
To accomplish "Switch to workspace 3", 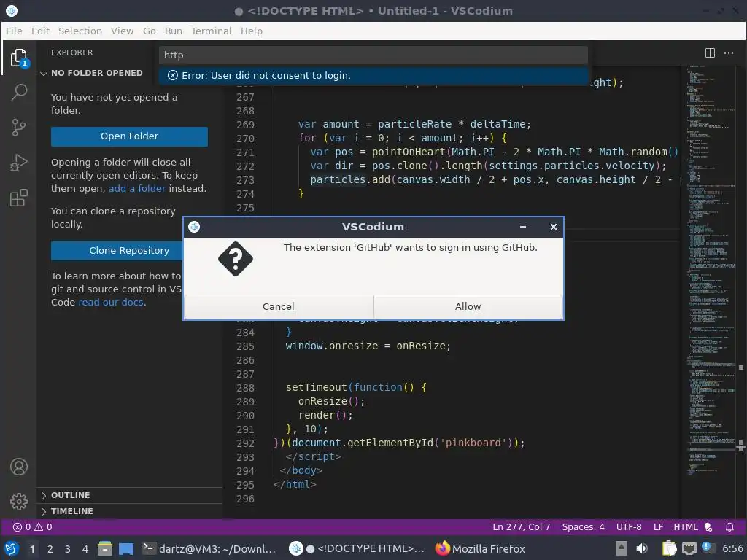I will 68,549.
